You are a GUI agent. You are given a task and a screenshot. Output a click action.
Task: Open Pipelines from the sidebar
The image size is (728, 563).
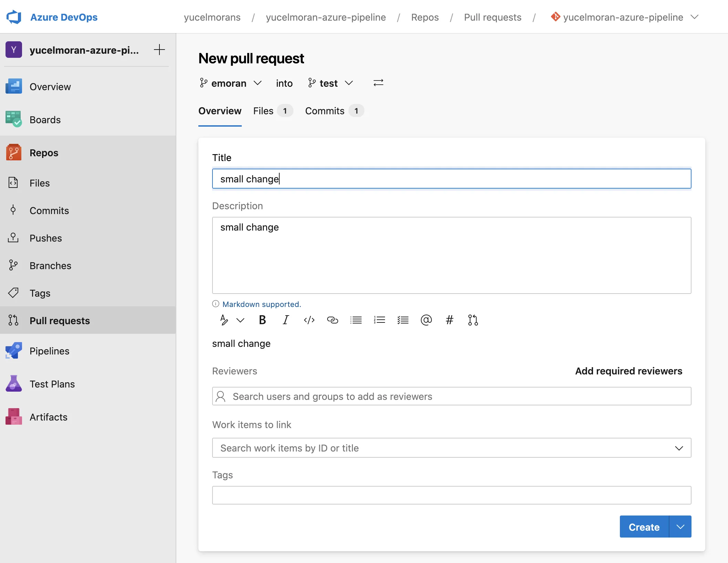click(50, 351)
